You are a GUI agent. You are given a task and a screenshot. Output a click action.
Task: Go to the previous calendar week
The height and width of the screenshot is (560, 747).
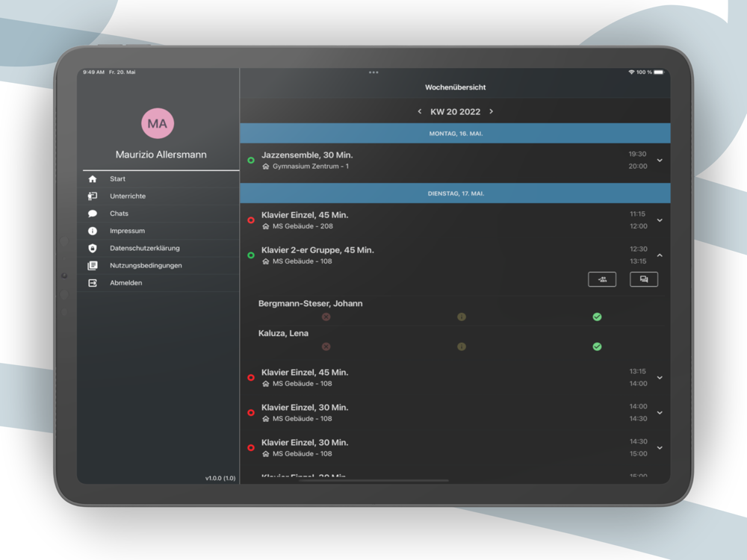point(420,112)
